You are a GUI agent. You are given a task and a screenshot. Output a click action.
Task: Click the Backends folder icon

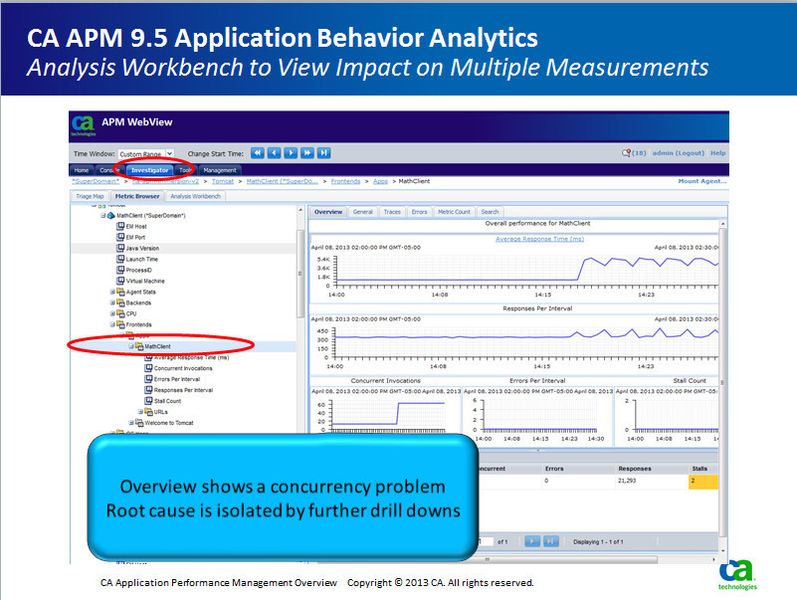[x=120, y=303]
